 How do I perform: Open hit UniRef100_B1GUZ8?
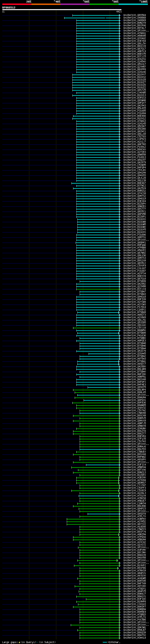[135, 80]
